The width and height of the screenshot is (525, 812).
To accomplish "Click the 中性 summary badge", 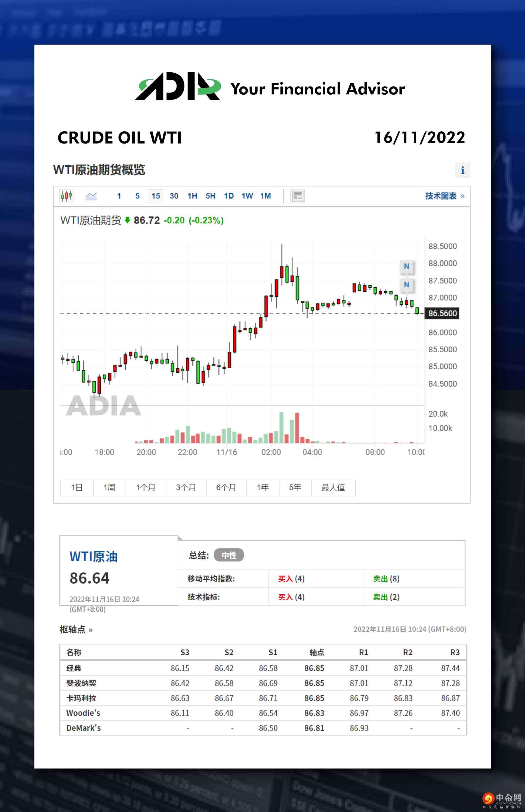I will coord(229,555).
